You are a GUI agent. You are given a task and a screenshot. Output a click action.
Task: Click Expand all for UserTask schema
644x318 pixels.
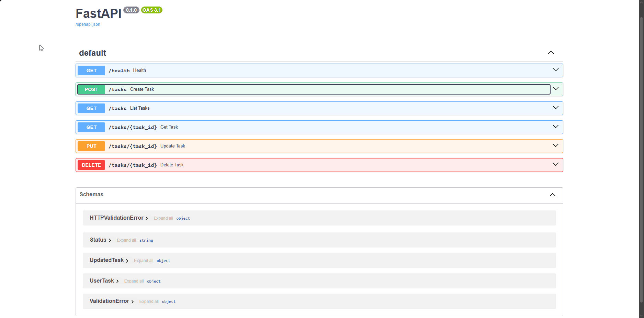pyautogui.click(x=134, y=281)
